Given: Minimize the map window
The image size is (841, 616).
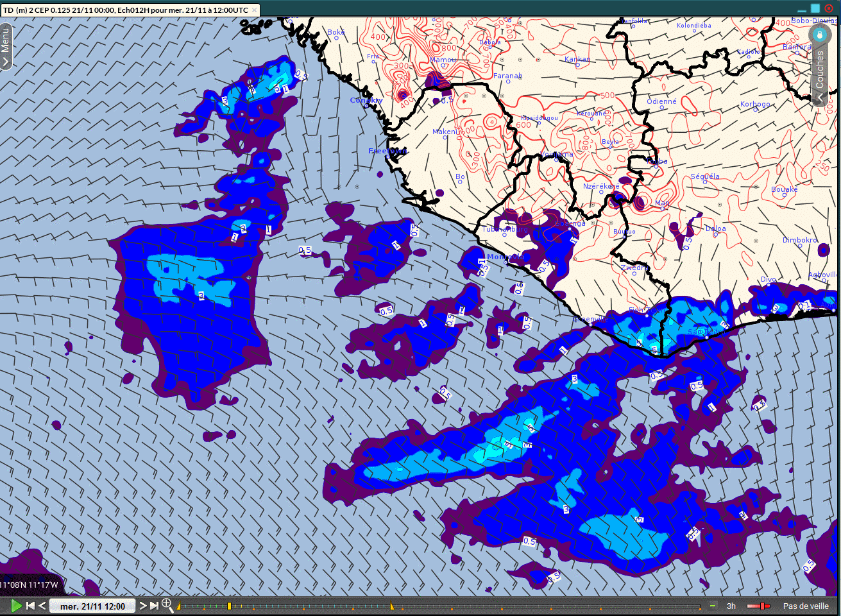Looking at the screenshot, I should click(801, 10).
